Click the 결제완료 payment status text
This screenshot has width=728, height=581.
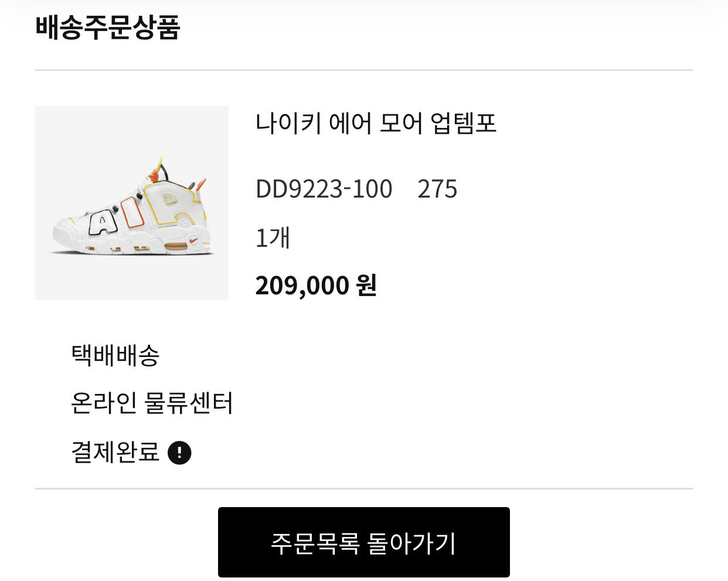pyautogui.click(x=115, y=452)
